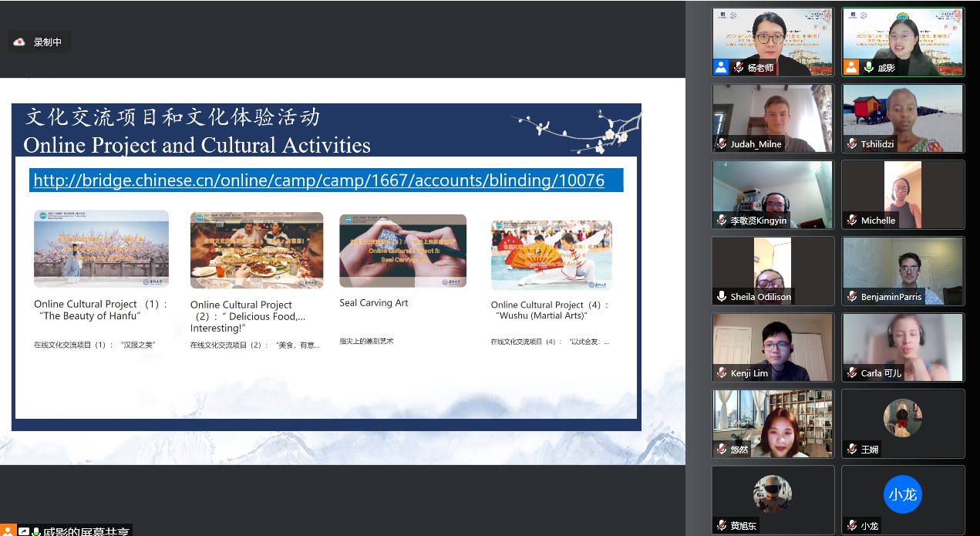Select the Seal Carving Art thumbnail

coord(402,251)
